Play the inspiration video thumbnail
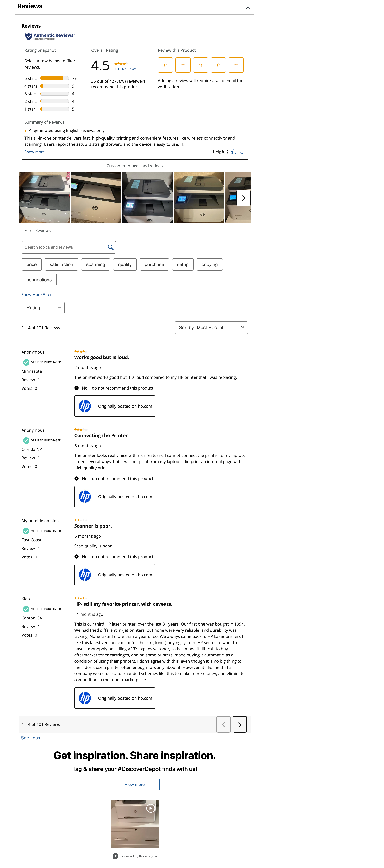The height and width of the screenshot is (868, 384). pos(151,808)
